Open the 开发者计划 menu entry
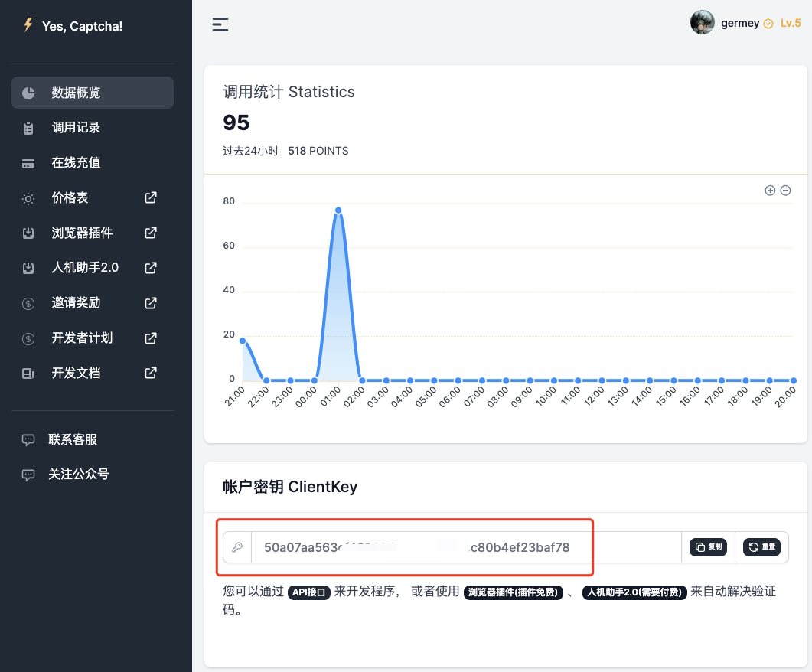This screenshot has width=812, height=672. point(92,338)
